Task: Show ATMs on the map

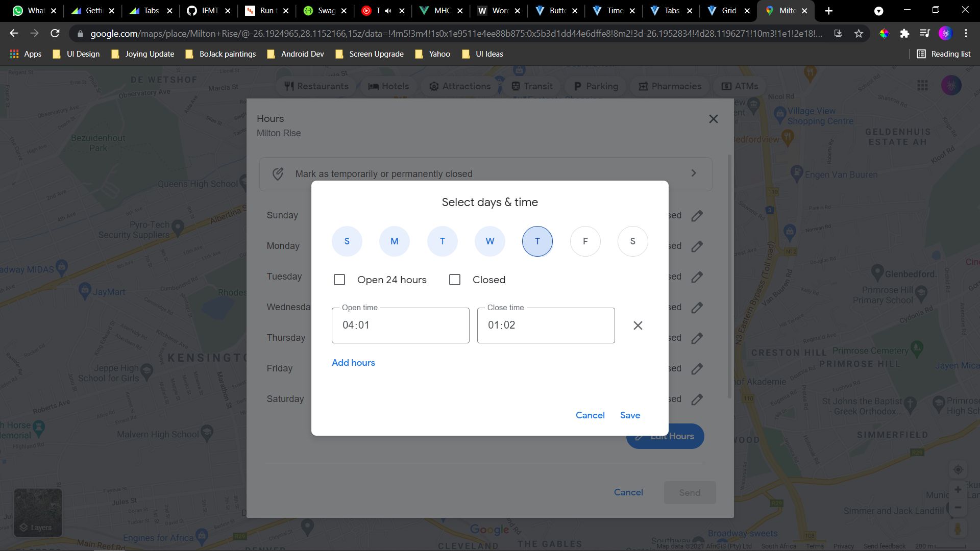Action: [740, 86]
